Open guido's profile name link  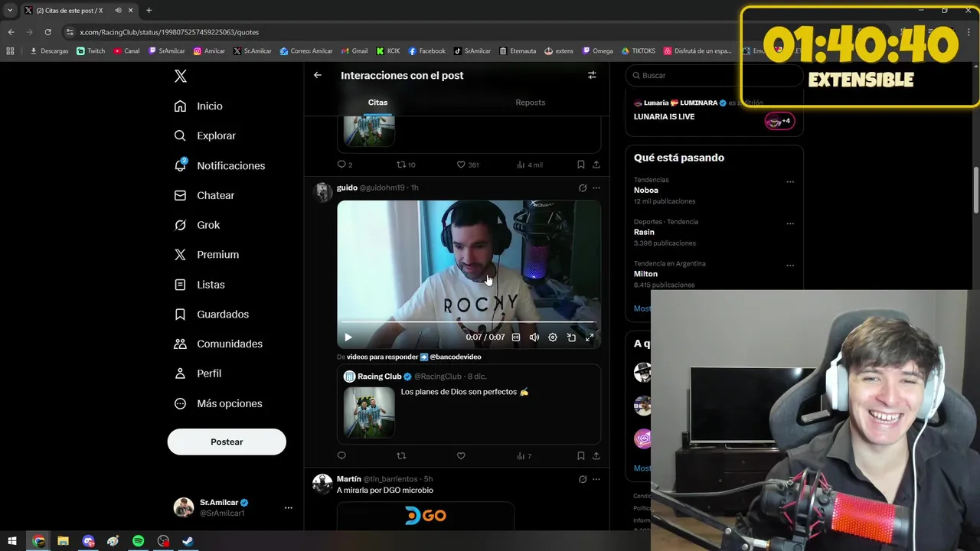coord(347,187)
